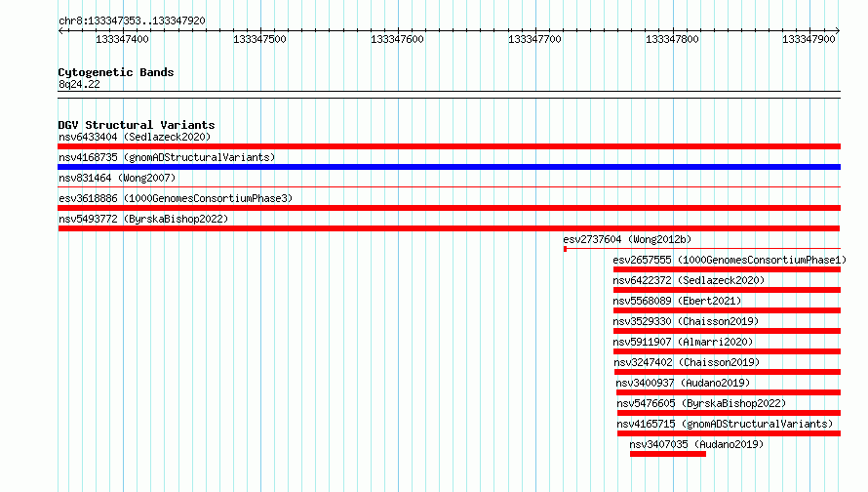This screenshot has height=492, width=868.
Task: Click the esv3618886 (1000GenomesConsortiumPhase3) label
Action: 176,198
